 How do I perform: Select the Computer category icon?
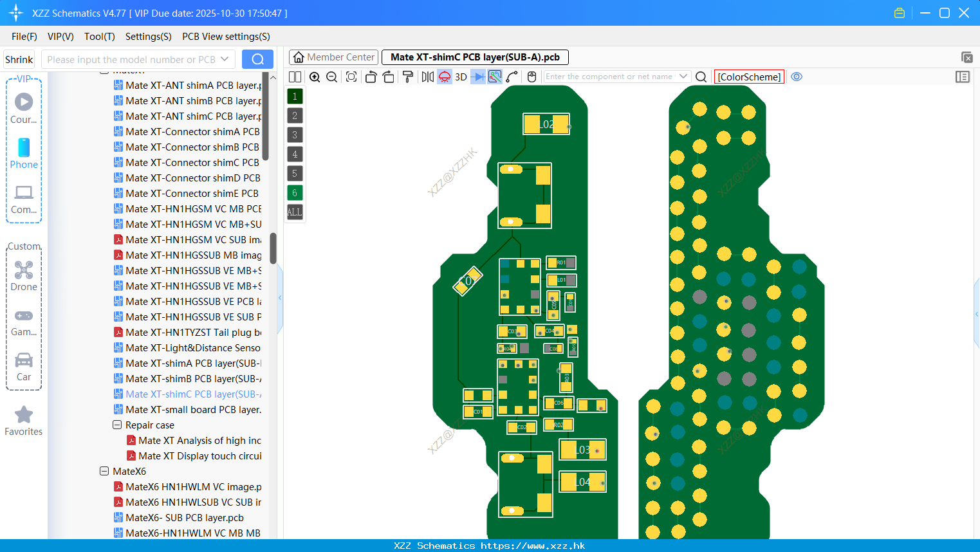click(24, 192)
